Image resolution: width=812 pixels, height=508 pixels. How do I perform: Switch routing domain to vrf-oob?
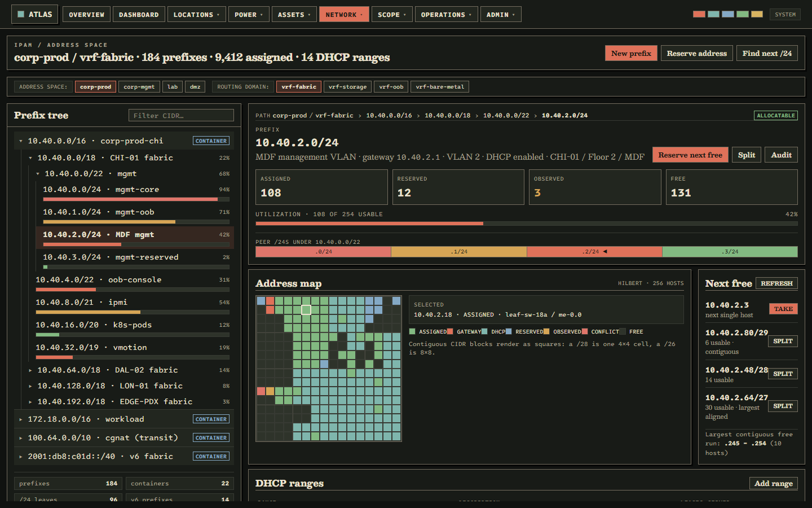391,87
